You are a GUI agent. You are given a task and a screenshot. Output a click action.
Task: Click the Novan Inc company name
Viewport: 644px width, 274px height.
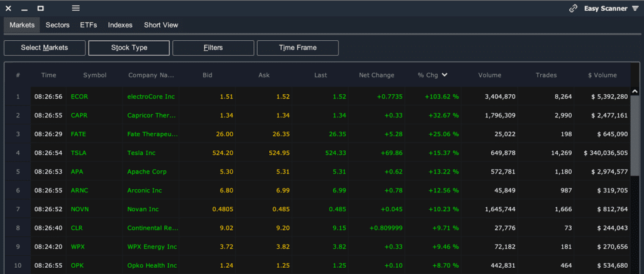pyautogui.click(x=143, y=209)
